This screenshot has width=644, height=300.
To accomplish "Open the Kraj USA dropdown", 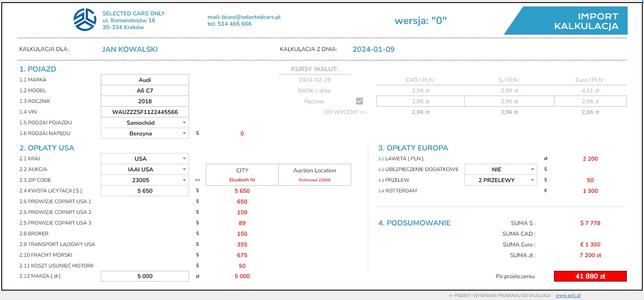I will click(184, 159).
